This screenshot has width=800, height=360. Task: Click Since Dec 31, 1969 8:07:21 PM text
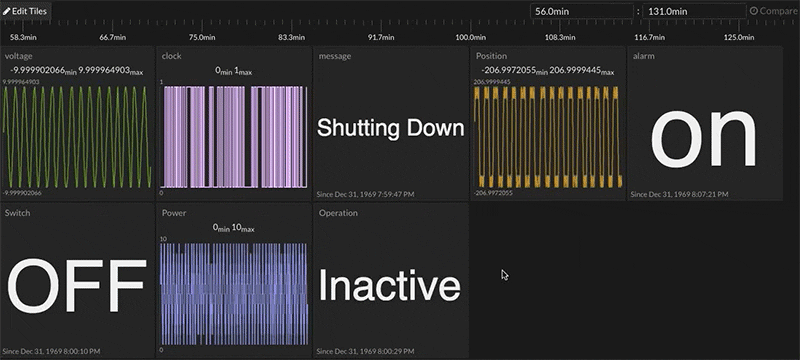pos(680,194)
